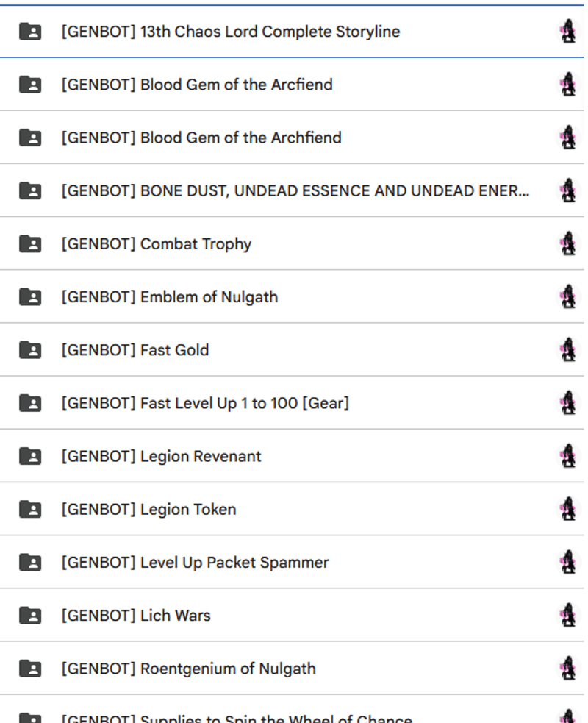Click shared folder icon for 13th Chaos Lord
This screenshot has width=588, height=723.
point(30,32)
